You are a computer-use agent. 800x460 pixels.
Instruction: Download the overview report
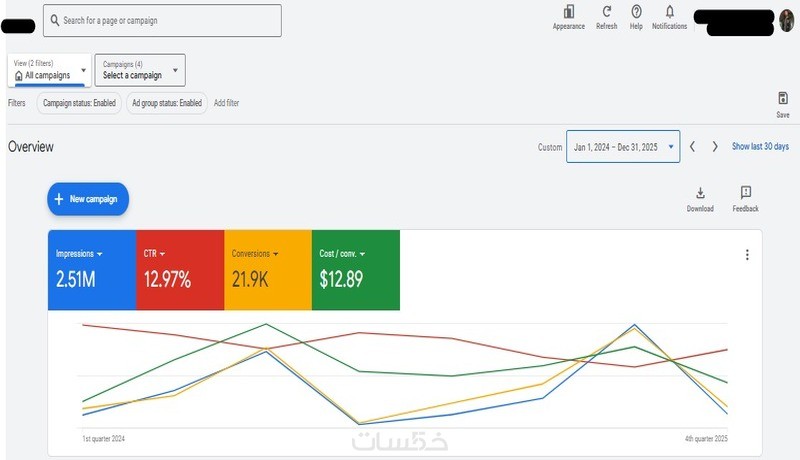[x=700, y=193]
